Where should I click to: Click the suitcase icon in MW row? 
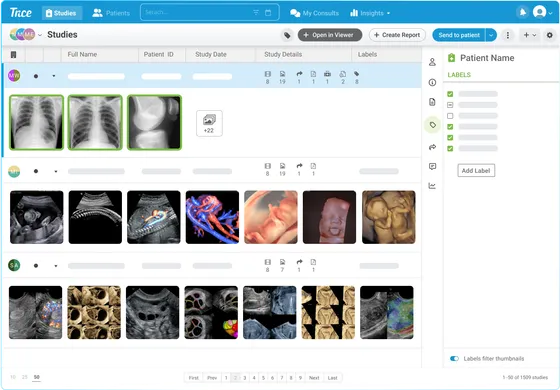[327, 74]
